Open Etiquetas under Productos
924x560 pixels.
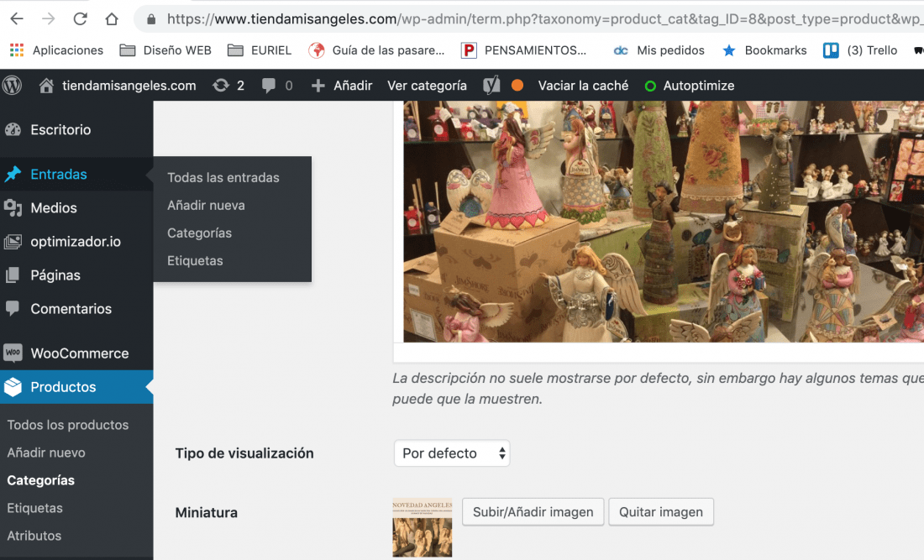[34, 508]
